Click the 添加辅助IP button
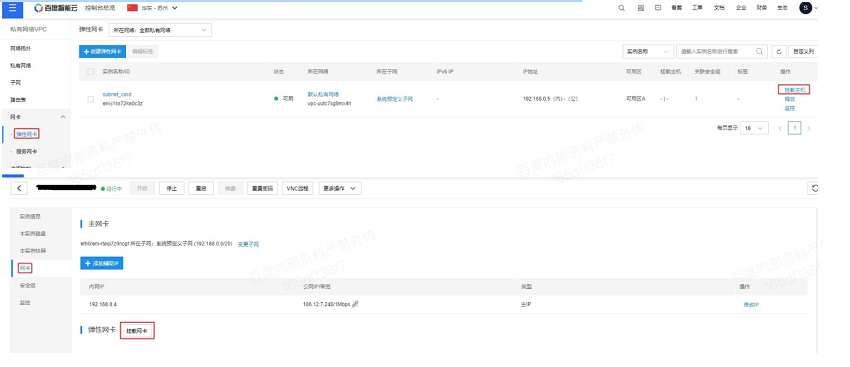 point(101,263)
